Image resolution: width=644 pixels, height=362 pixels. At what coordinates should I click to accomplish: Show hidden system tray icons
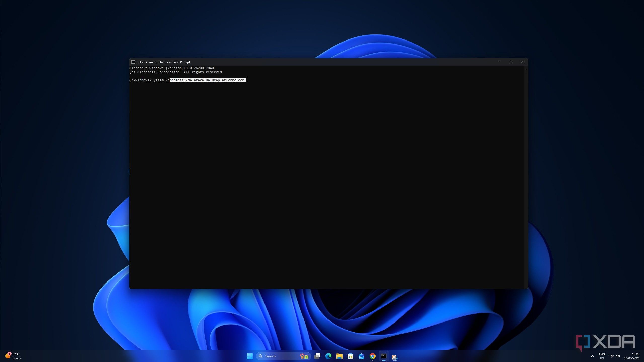pyautogui.click(x=592, y=356)
